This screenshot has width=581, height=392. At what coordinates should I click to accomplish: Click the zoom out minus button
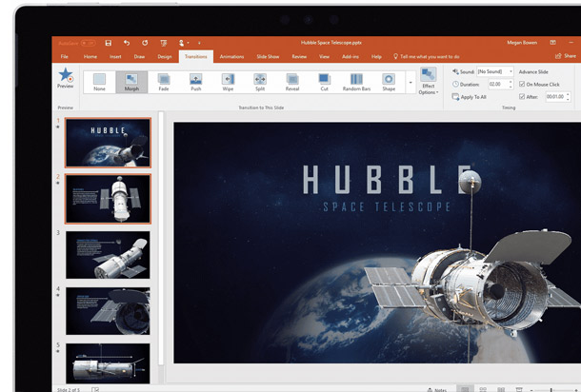click(x=531, y=390)
